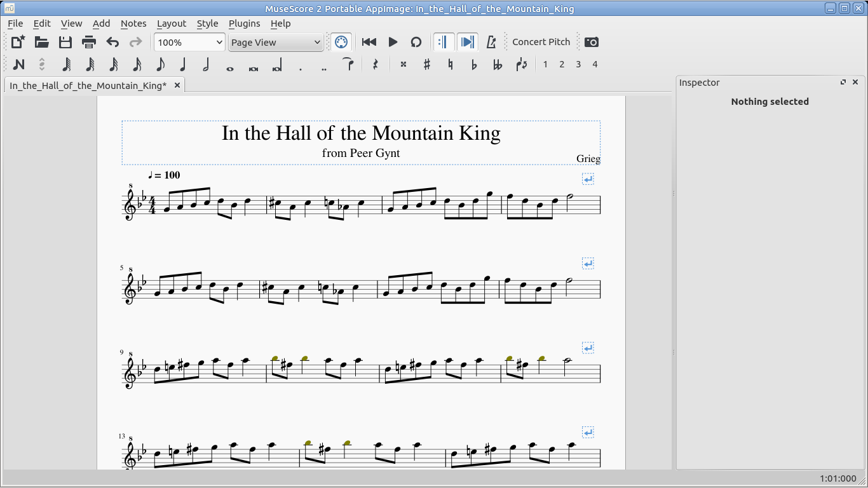The width and height of the screenshot is (868, 488).
Task: Open image capture camera tool
Action: 592,42
